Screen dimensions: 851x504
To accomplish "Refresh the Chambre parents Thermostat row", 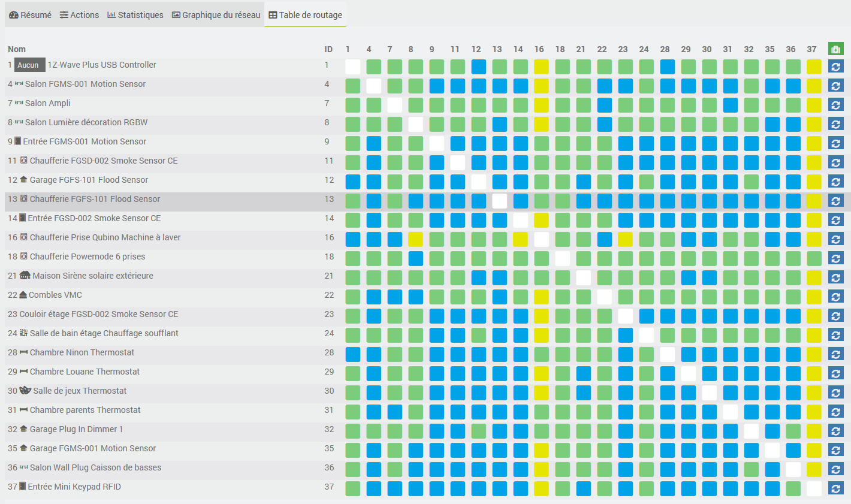I will 836,412.
